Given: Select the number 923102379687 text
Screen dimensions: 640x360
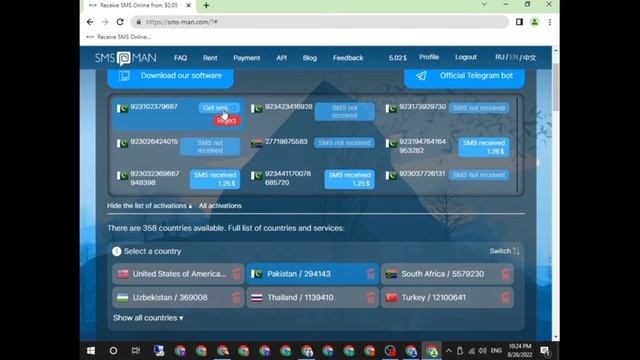Looking at the screenshot, I should pyautogui.click(x=154, y=107).
